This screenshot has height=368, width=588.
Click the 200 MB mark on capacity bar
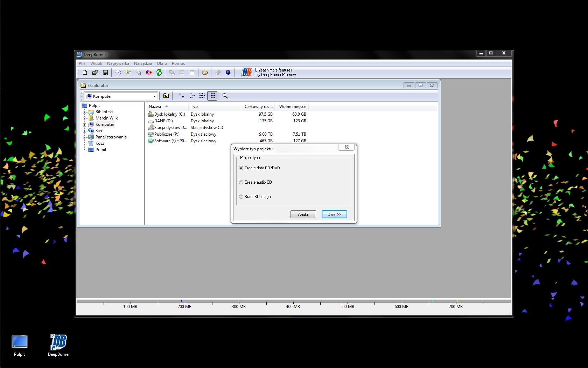click(x=184, y=306)
